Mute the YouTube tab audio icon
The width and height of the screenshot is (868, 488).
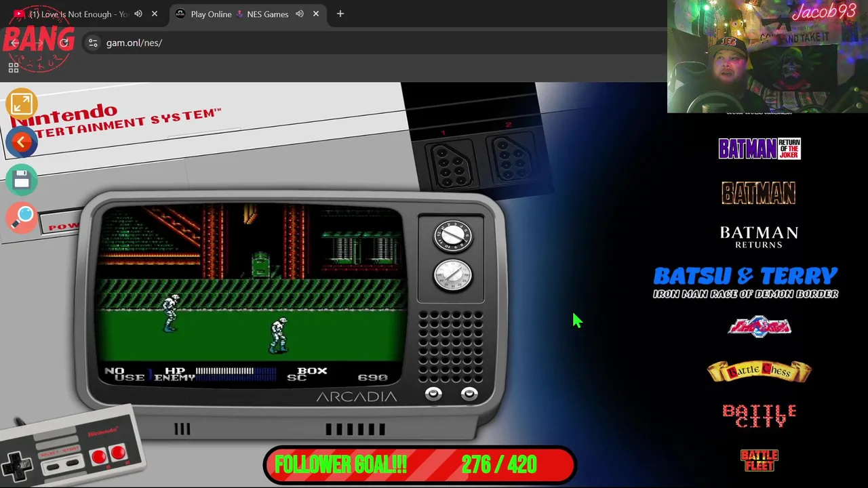[x=138, y=14]
